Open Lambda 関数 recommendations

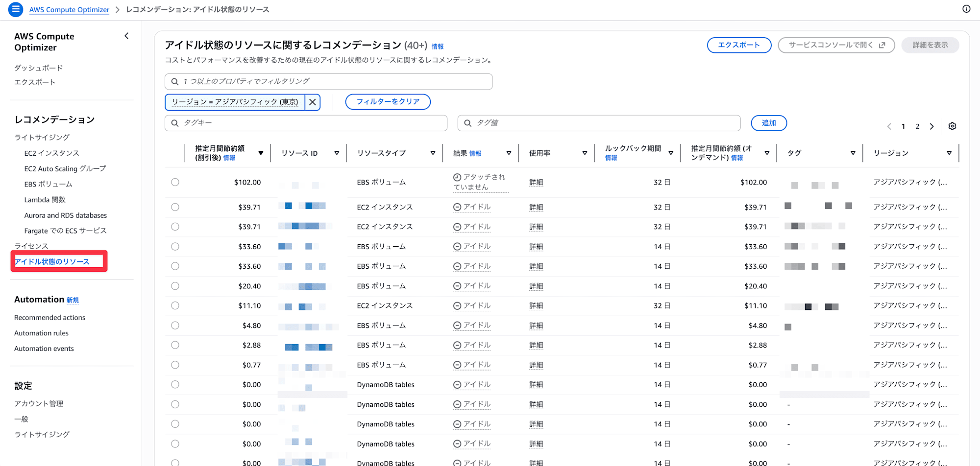click(x=45, y=200)
